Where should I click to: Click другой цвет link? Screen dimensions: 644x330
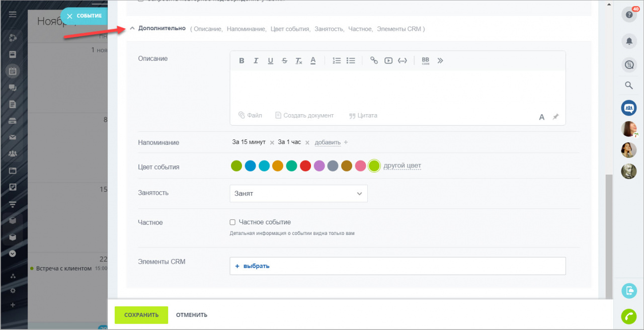(402, 166)
